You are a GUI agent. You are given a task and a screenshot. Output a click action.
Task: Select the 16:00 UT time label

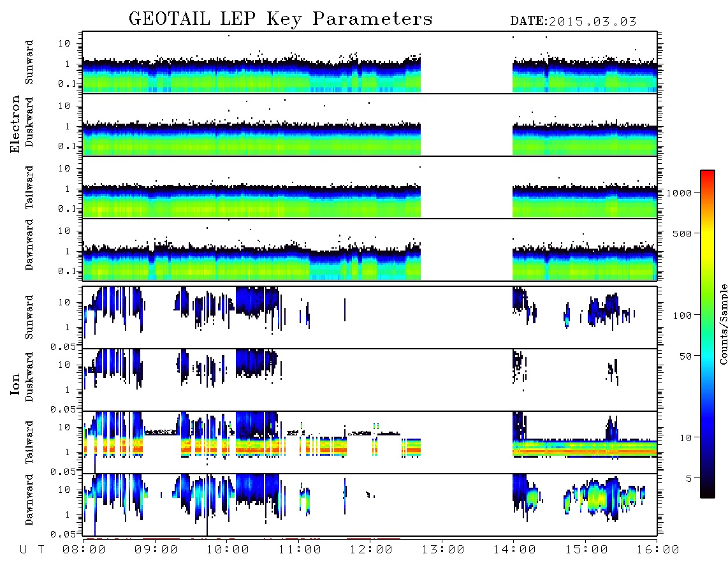click(658, 550)
